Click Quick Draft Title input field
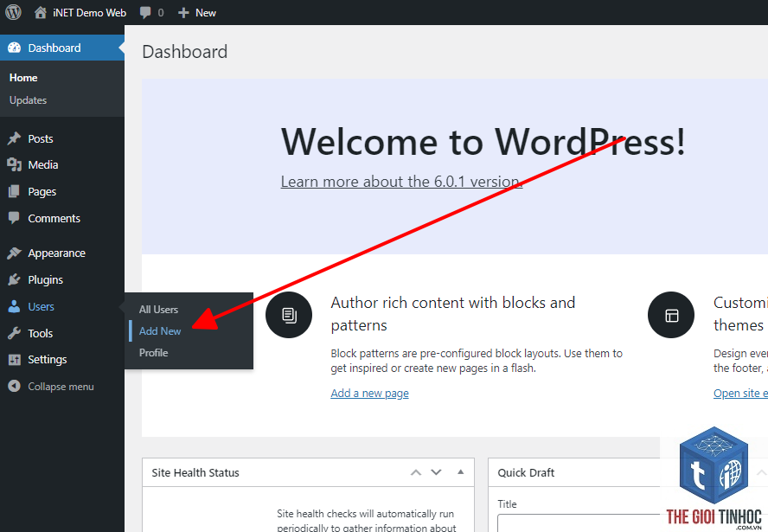The height and width of the screenshot is (532, 768). click(x=632, y=522)
